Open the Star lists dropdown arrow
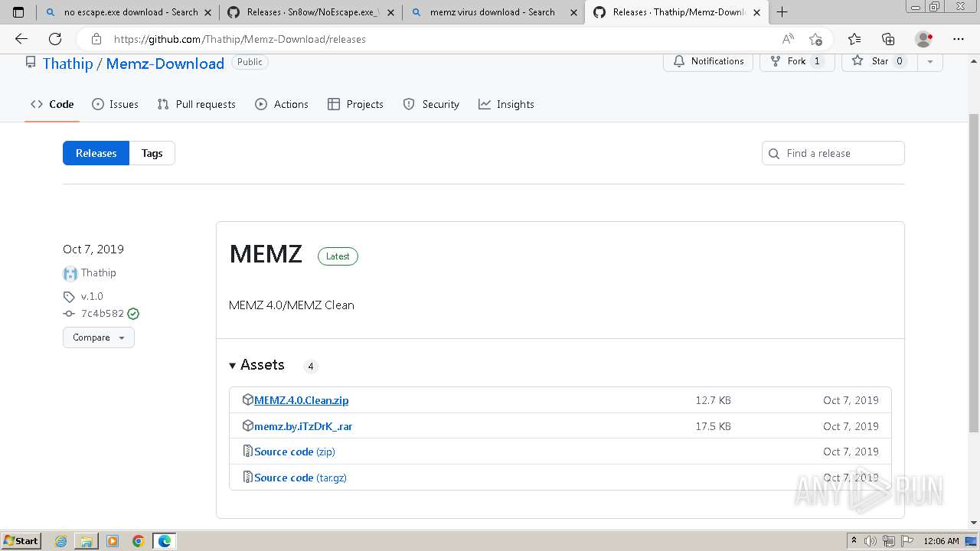This screenshot has height=551, width=980. 929,61
